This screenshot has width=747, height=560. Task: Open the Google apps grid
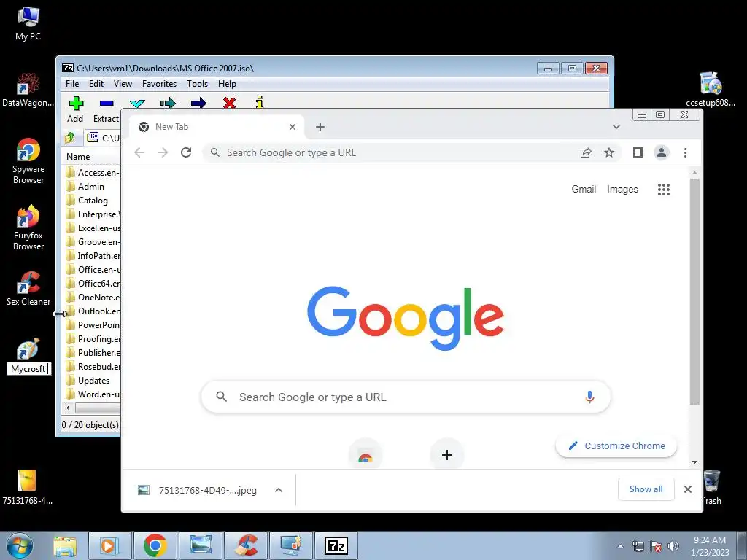pos(664,190)
